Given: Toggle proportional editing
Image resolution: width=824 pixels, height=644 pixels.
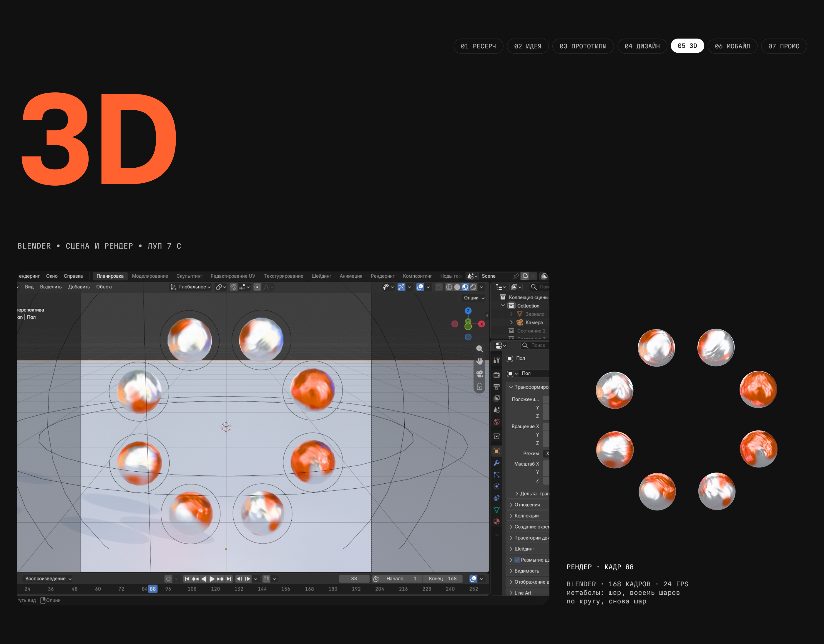Looking at the screenshot, I should point(257,287).
